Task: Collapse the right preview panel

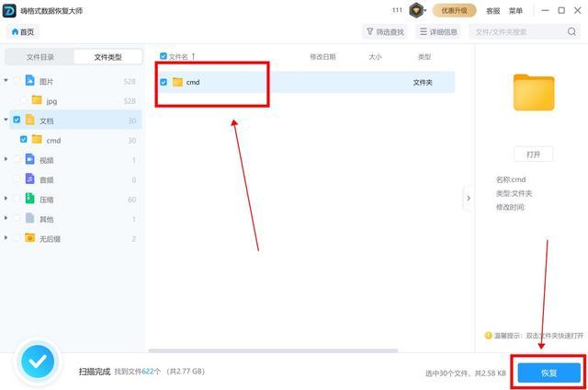Action: pyautogui.click(x=466, y=198)
